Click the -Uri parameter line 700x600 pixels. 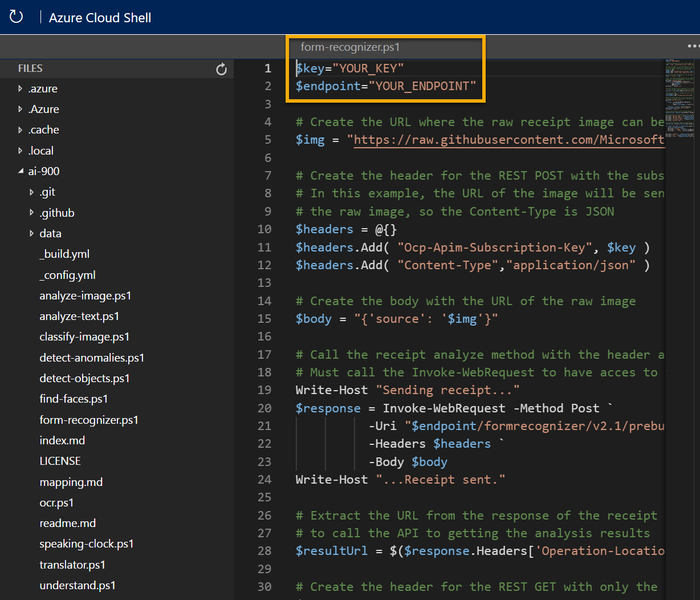coord(516,426)
